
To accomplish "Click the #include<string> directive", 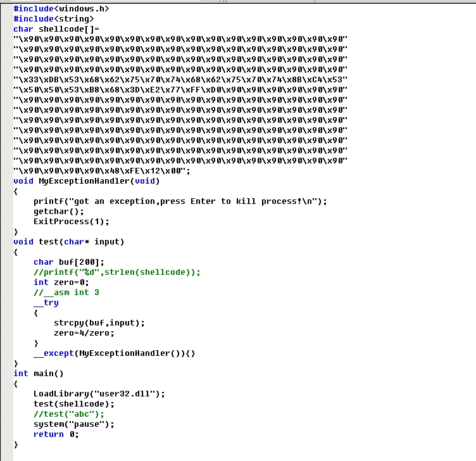I will click(x=54, y=19).
